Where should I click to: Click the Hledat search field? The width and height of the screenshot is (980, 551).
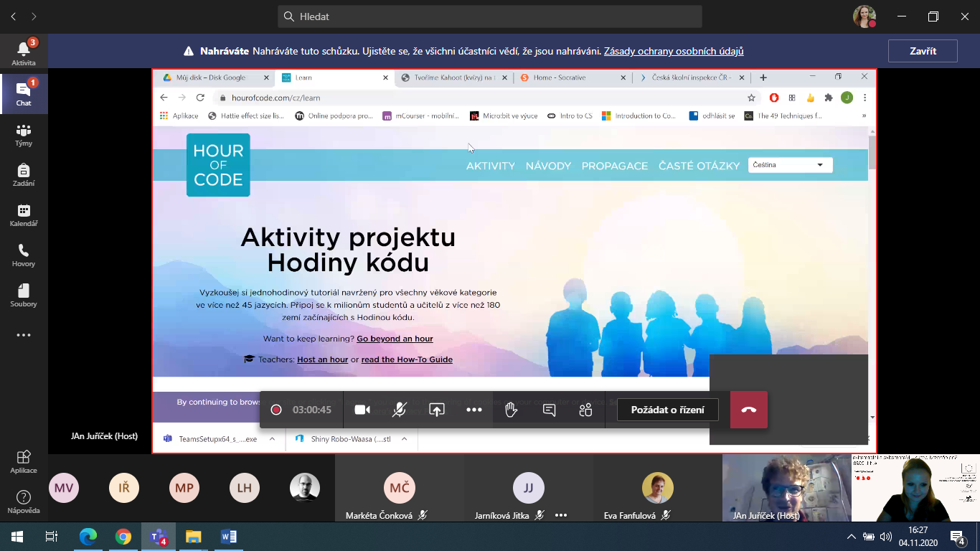[489, 17]
